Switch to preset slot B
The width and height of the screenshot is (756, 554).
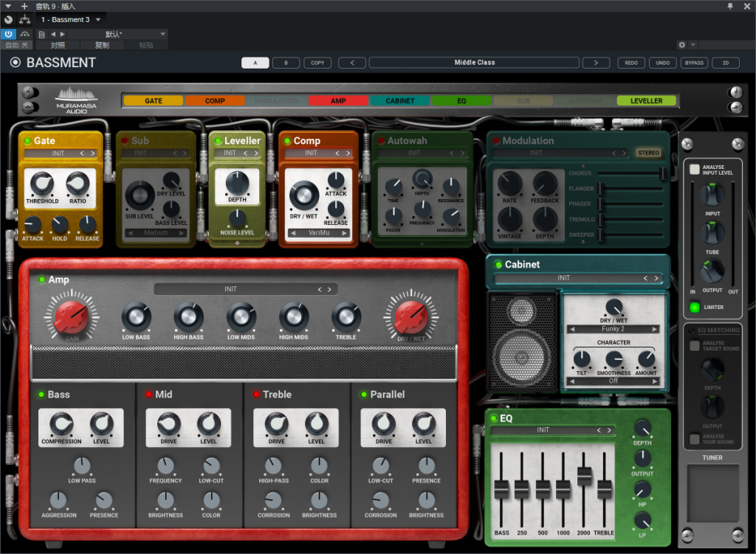(286, 63)
